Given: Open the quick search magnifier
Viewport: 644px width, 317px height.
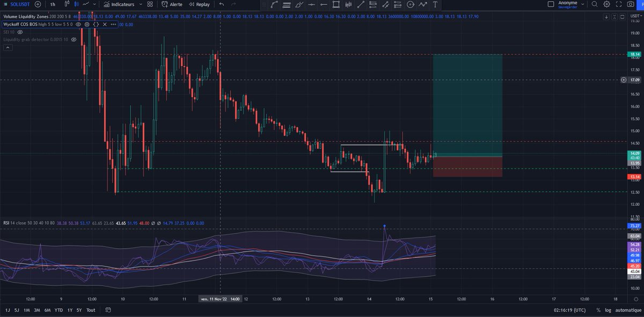Looking at the screenshot, I should pos(594,4).
